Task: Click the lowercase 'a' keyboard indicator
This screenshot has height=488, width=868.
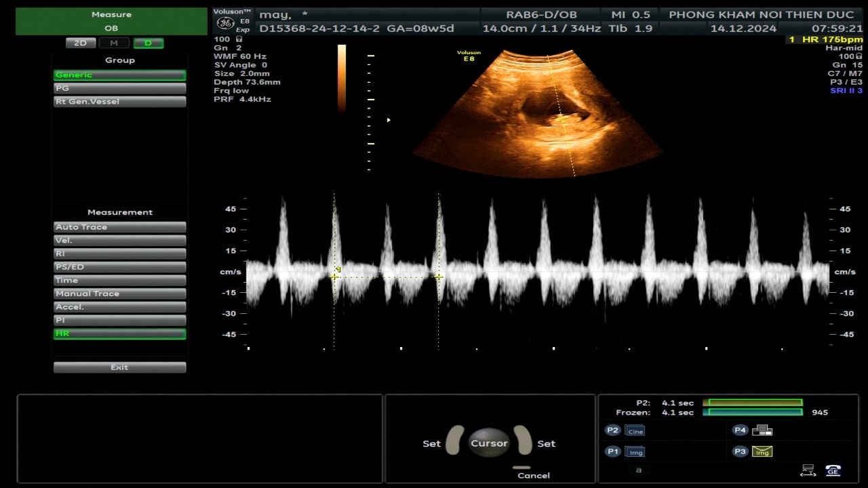Action: point(638,470)
